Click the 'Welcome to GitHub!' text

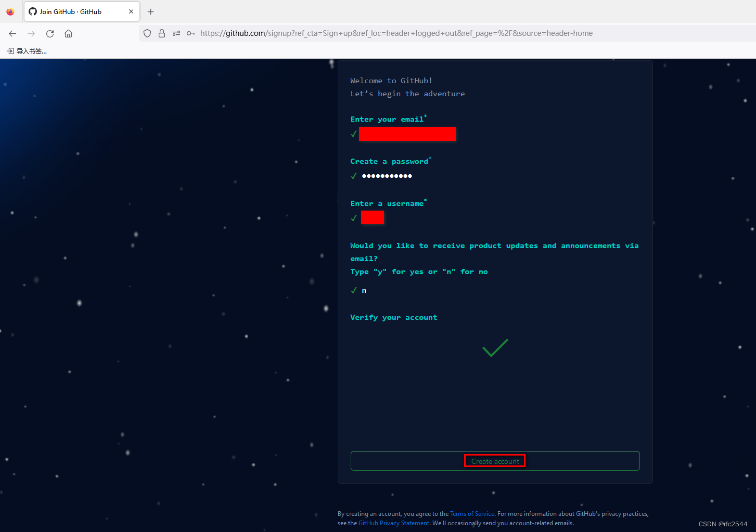tap(391, 81)
